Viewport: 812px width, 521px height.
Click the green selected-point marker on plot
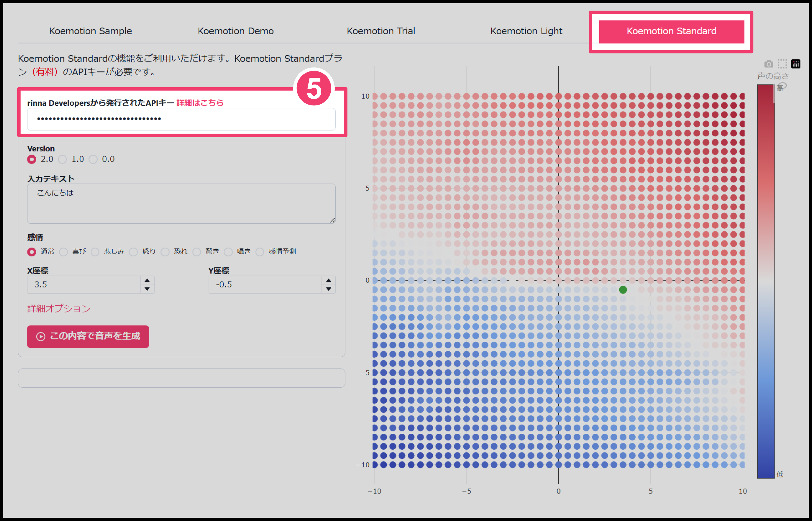coord(623,290)
